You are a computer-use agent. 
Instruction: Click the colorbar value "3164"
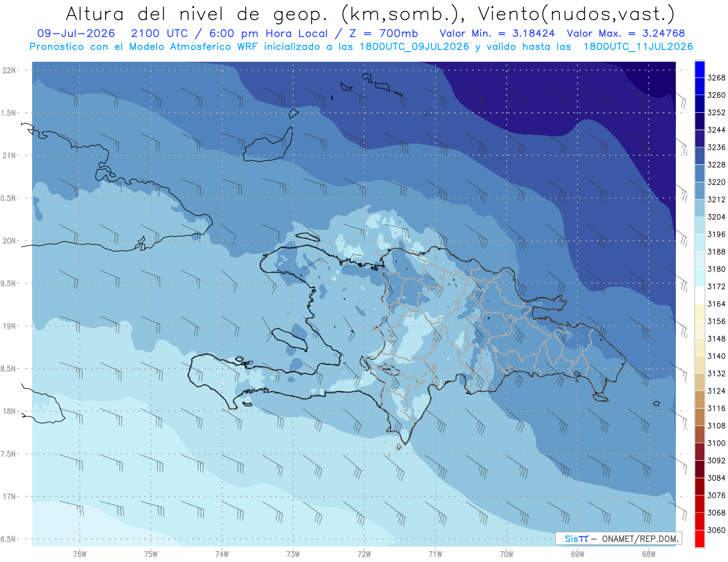[716, 304]
